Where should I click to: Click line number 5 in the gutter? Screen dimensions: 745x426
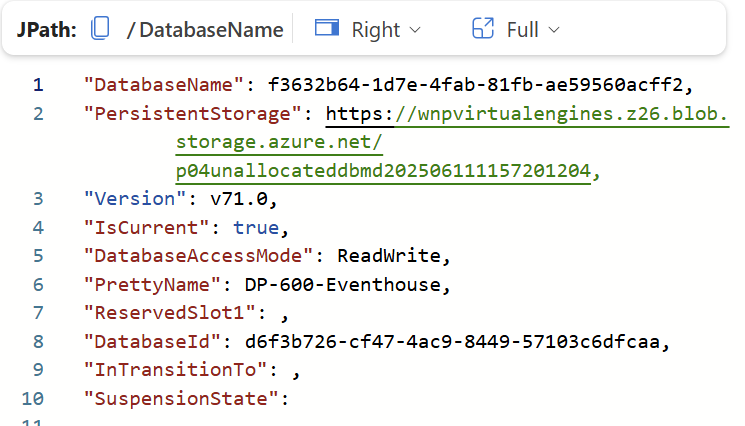(38, 257)
